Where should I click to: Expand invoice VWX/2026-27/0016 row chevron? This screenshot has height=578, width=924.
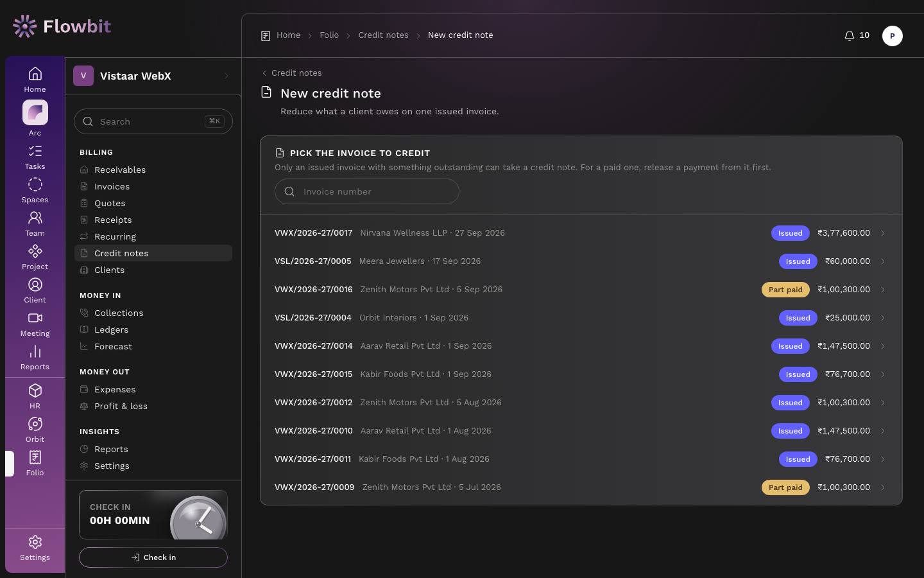pyautogui.click(x=883, y=290)
